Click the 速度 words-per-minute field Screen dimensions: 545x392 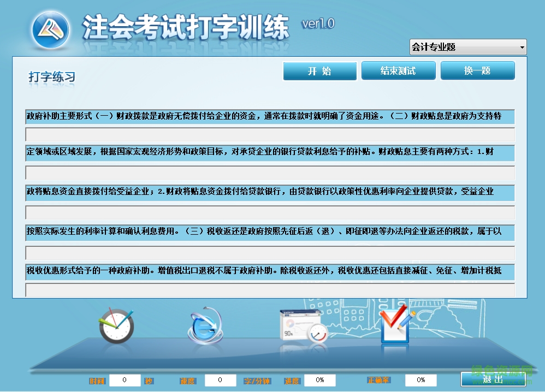click(220, 380)
